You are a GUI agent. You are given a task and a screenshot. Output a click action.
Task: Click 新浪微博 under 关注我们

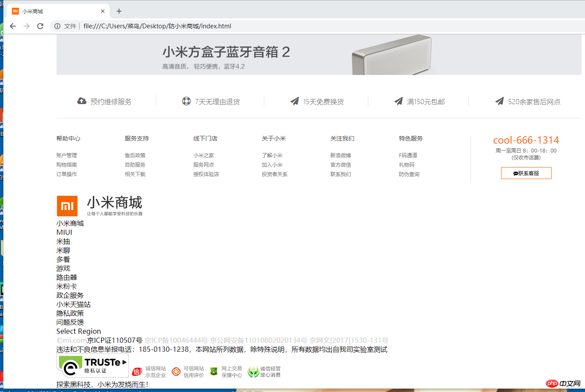pyautogui.click(x=340, y=156)
